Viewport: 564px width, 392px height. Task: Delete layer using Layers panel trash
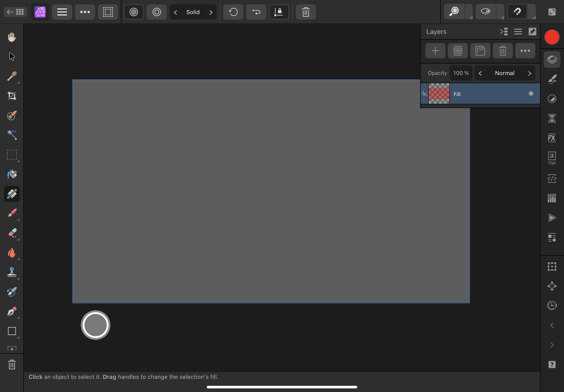click(x=502, y=51)
